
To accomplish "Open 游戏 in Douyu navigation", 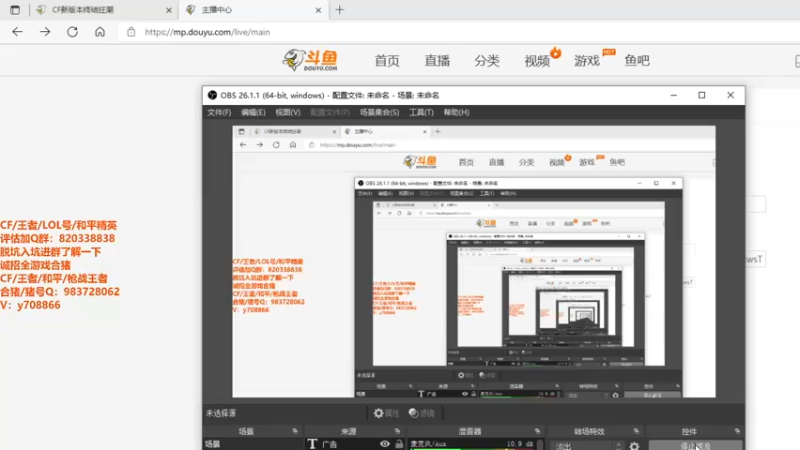I will (587, 61).
